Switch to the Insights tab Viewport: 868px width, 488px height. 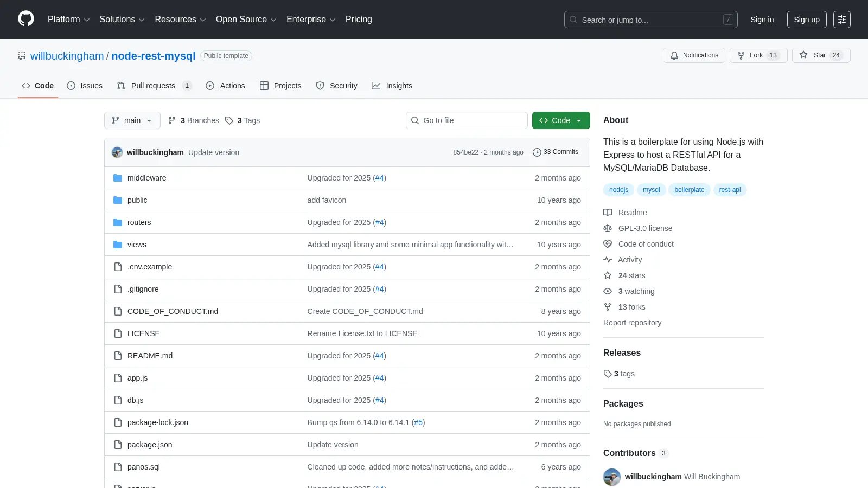392,86
